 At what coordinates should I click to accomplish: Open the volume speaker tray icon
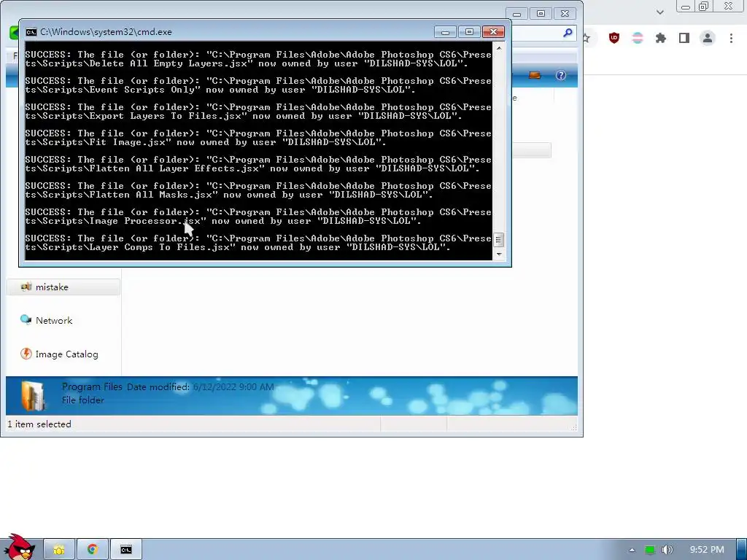[667, 550]
